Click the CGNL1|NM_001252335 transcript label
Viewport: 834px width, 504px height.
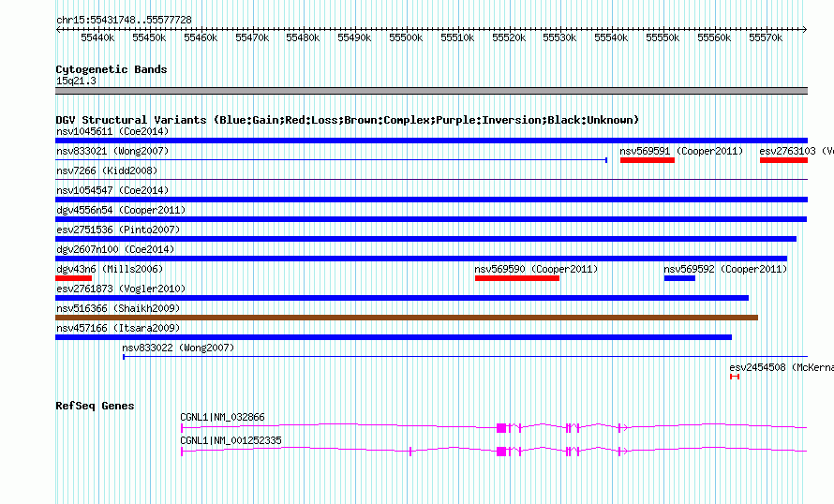coord(231,440)
